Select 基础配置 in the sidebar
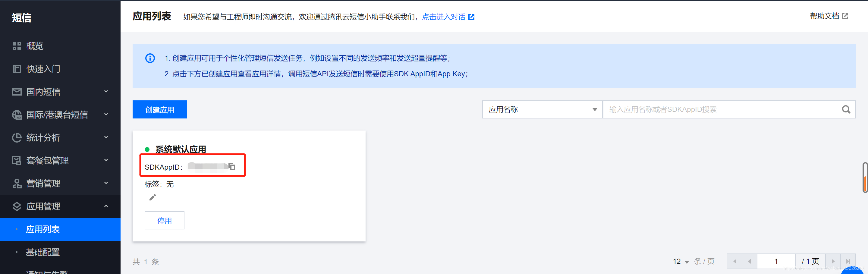The image size is (868, 274). click(x=43, y=252)
